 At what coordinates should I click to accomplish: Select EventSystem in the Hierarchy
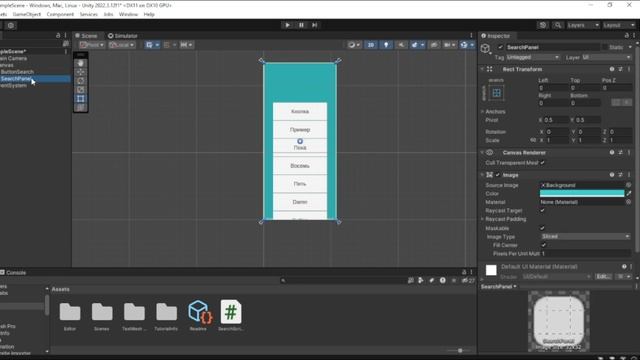tap(14, 86)
